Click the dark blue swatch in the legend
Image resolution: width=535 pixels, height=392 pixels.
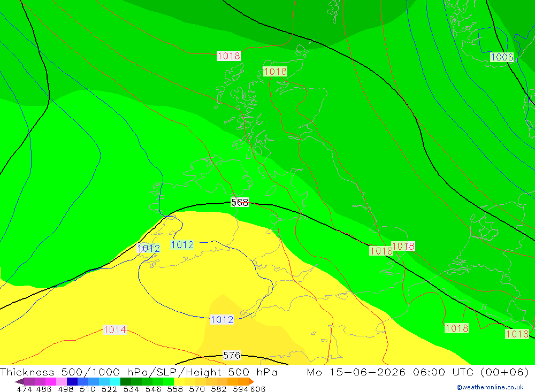72,381
